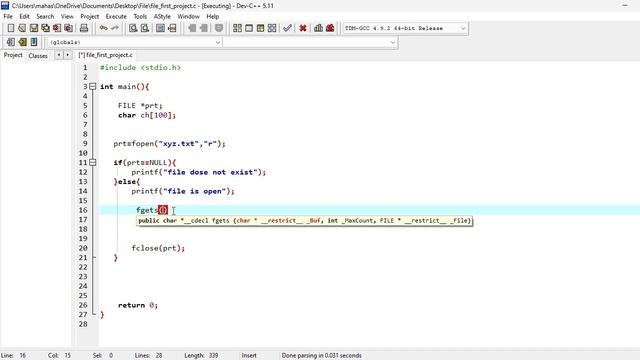The image size is (640, 360).
Task: Switch to the Classes sidebar tab
Action: [x=38, y=56]
